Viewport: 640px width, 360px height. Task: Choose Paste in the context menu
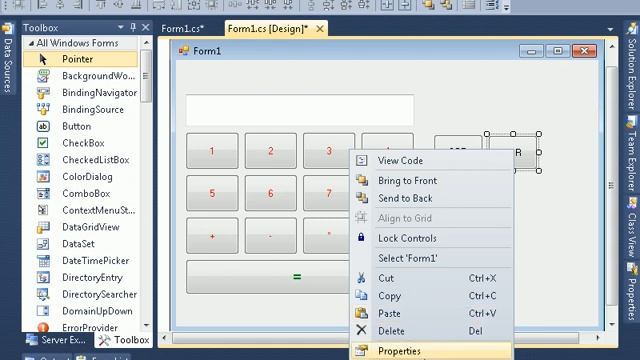[x=431, y=313]
